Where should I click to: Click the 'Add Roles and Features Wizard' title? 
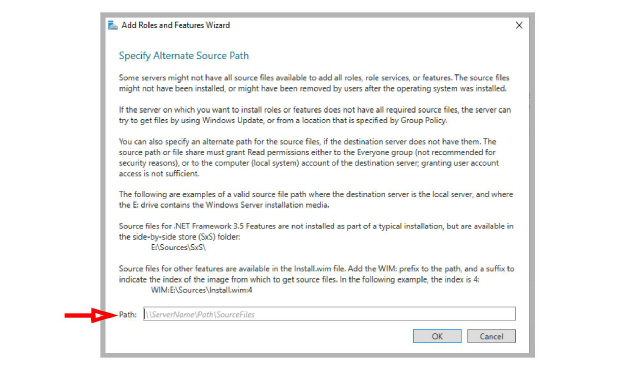pyautogui.click(x=175, y=25)
